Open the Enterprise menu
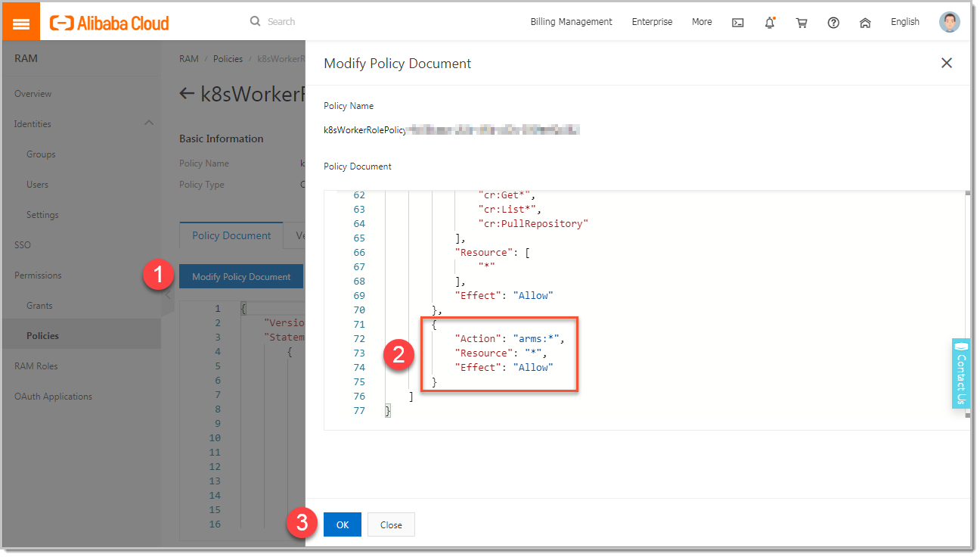This screenshot has height=557, width=980. tap(652, 22)
